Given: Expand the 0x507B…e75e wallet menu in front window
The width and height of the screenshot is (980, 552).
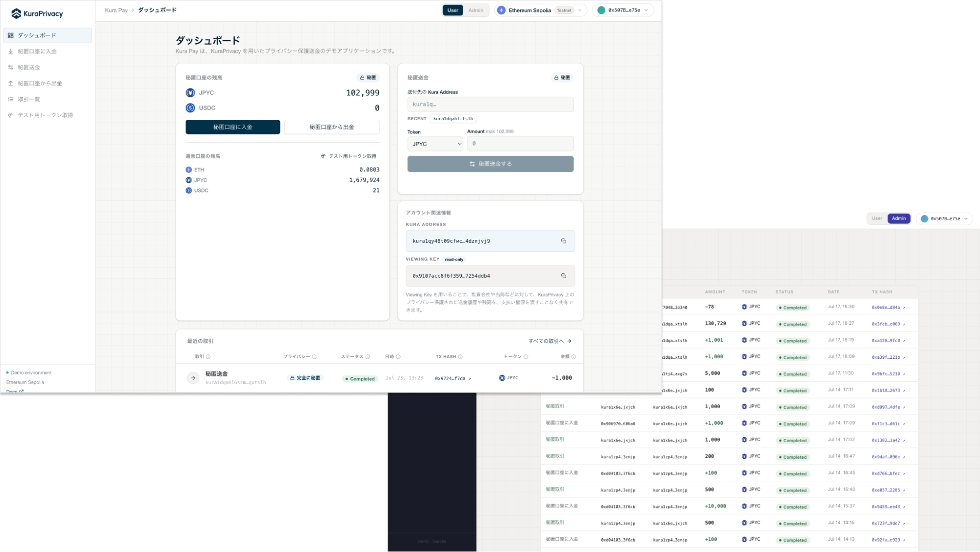Looking at the screenshot, I should [623, 10].
